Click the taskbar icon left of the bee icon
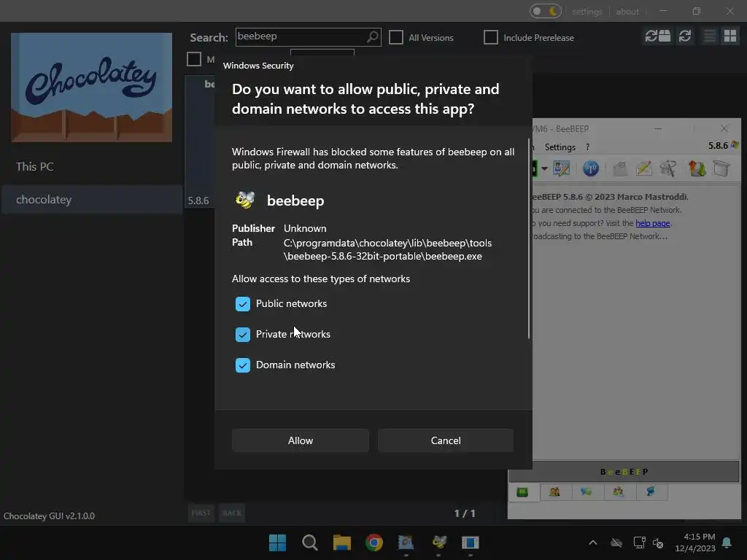This screenshot has width=747, height=560. tap(406, 542)
